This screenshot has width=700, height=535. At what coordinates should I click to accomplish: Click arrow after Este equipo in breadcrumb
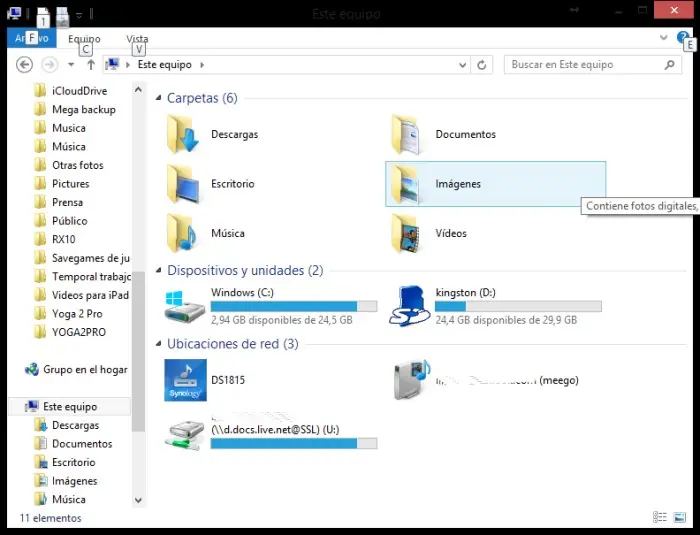coord(202,65)
